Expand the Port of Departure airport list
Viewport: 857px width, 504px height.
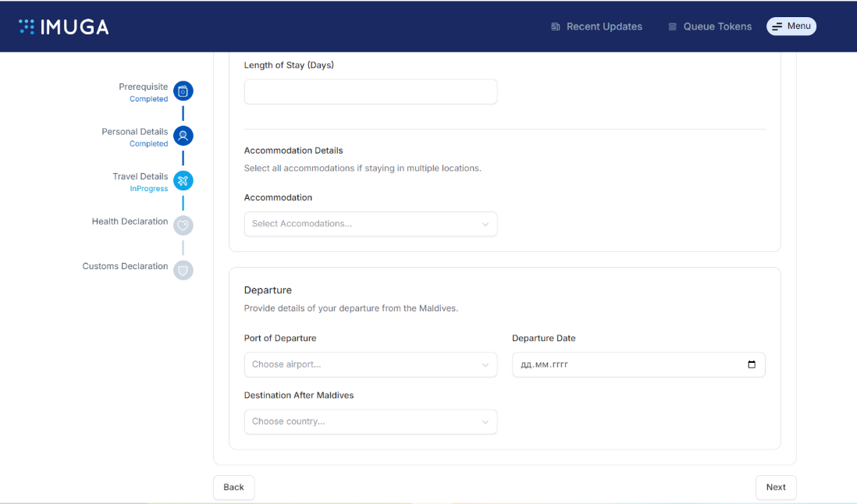click(370, 364)
